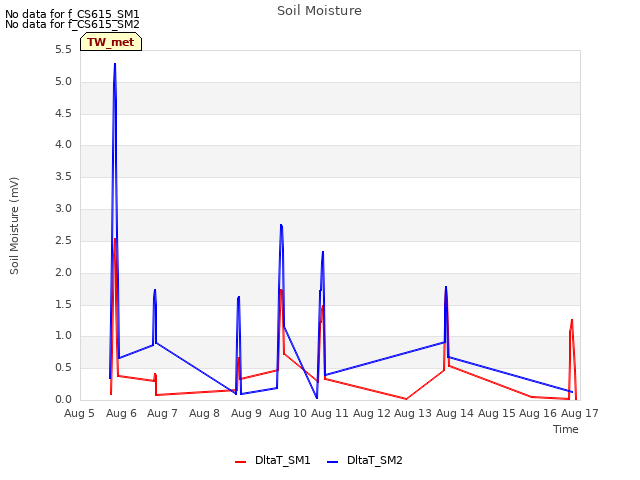Click the 5.0 y-axis value
Viewport: 640px width, 480px height.
(63, 82)
